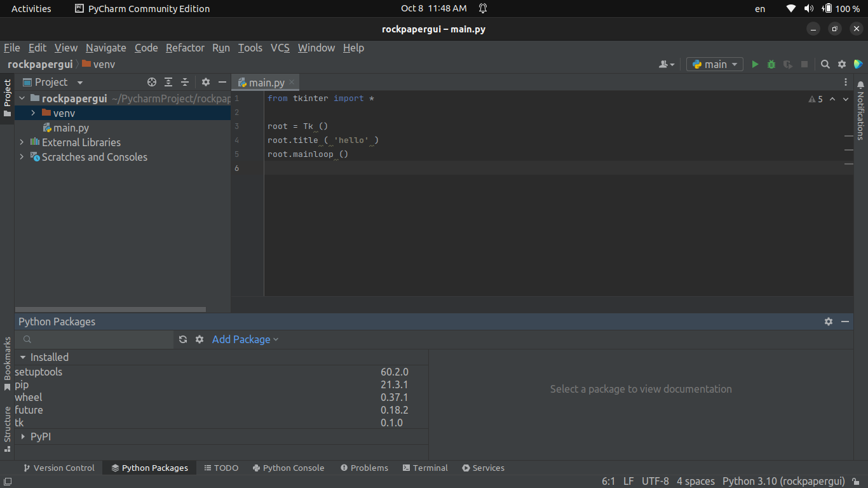Open the Tools menu
The image size is (868, 488).
250,48
